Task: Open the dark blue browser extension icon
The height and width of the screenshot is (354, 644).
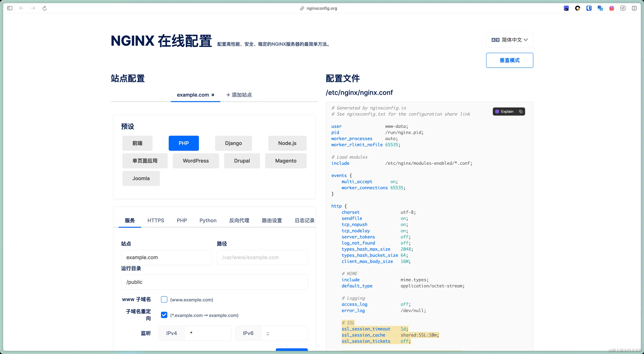Action: point(566,8)
